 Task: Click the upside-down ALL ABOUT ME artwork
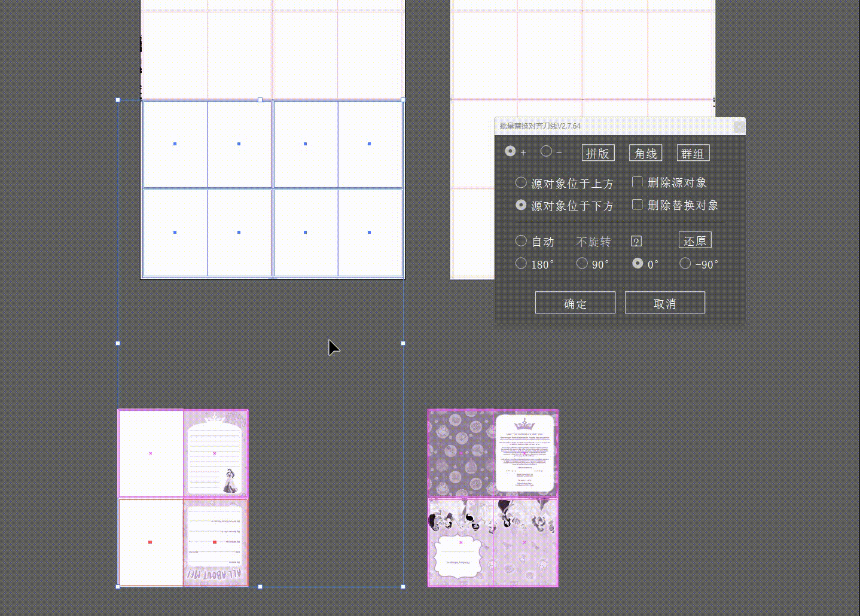[x=215, y=543]
